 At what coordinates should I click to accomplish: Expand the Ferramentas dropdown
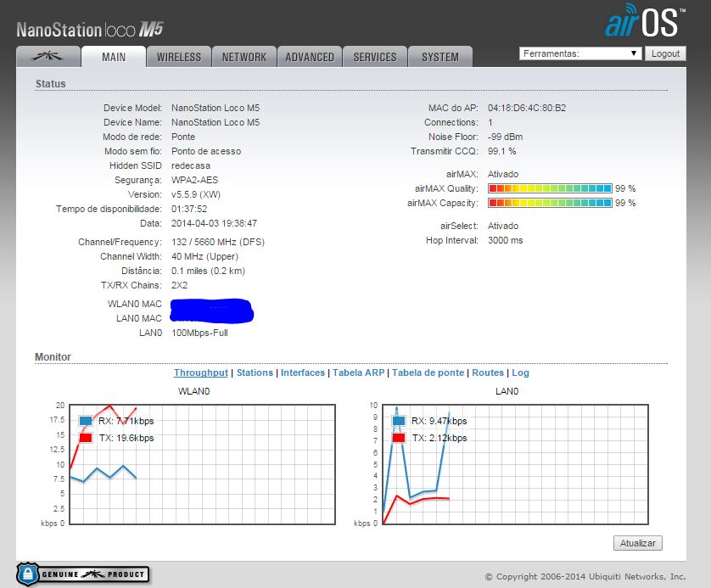tap(580, 53)
